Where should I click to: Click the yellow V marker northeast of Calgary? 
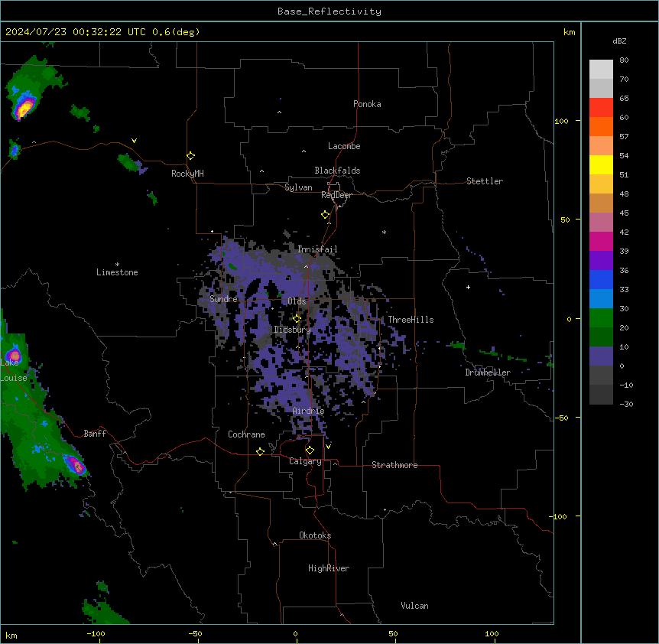(x=328, y=447)
